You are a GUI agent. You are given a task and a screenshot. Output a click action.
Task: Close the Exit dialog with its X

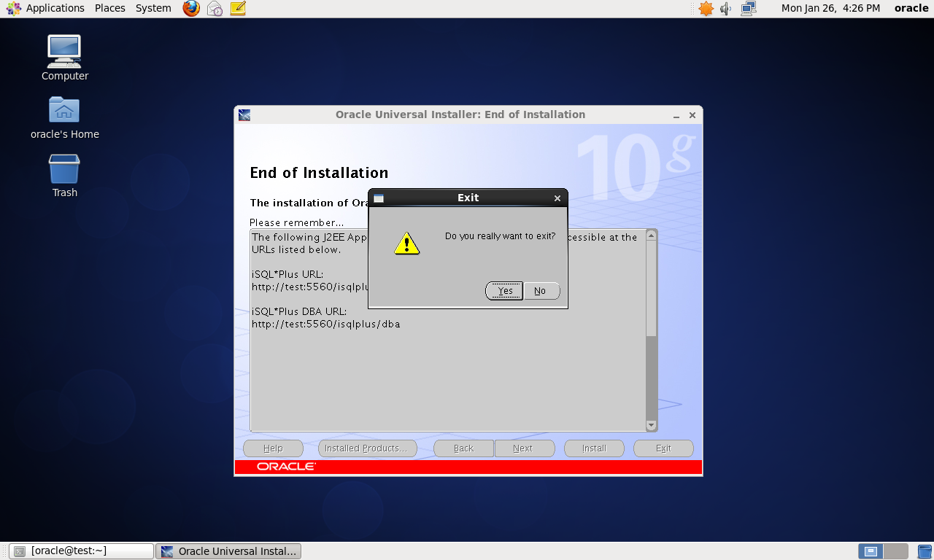tap(557, 198)
